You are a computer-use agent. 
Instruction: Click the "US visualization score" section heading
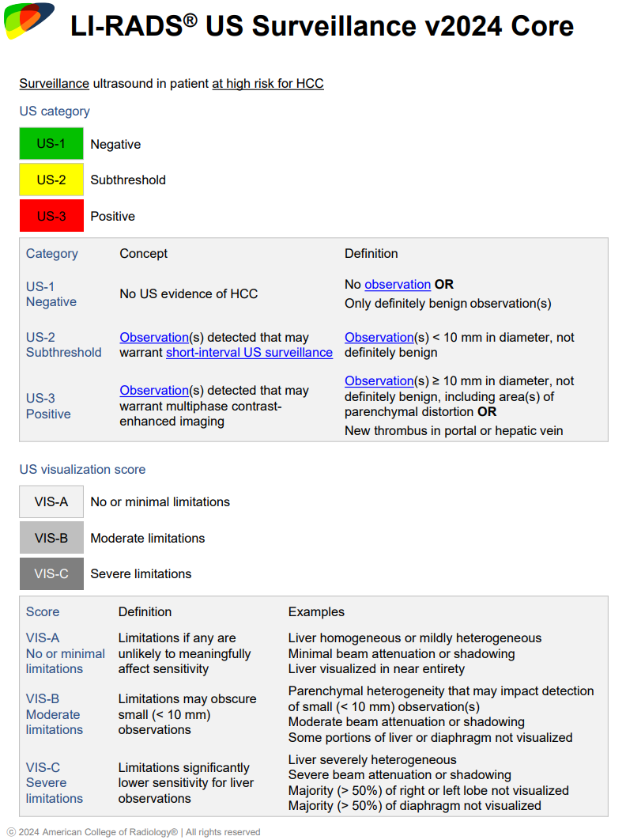click(x=82, y=469)
